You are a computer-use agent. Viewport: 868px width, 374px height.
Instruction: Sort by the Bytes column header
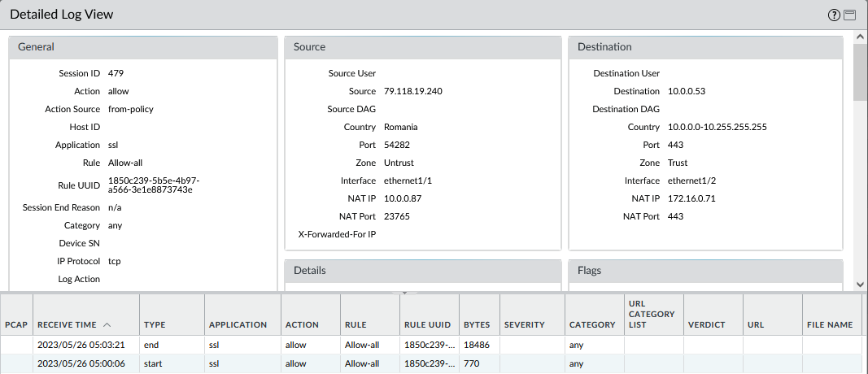click(477, 324)
